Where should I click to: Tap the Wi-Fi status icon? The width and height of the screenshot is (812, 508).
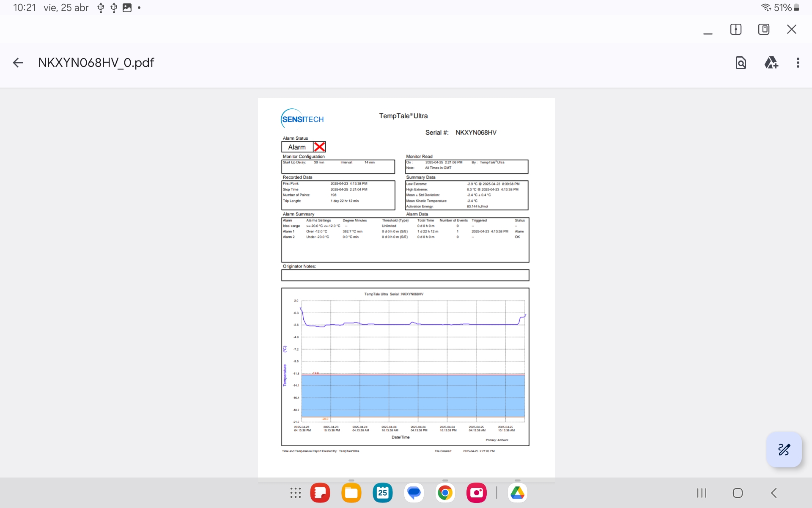(766, 8)
